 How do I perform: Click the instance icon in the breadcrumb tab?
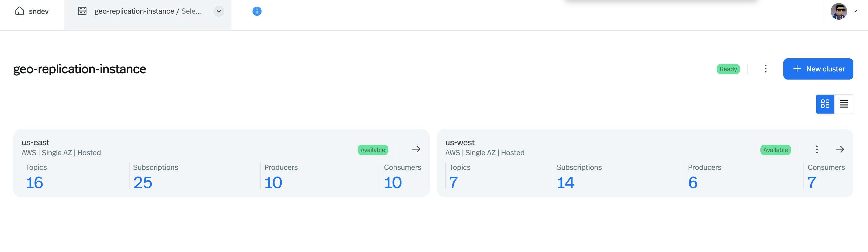click(x=83, y=11)
